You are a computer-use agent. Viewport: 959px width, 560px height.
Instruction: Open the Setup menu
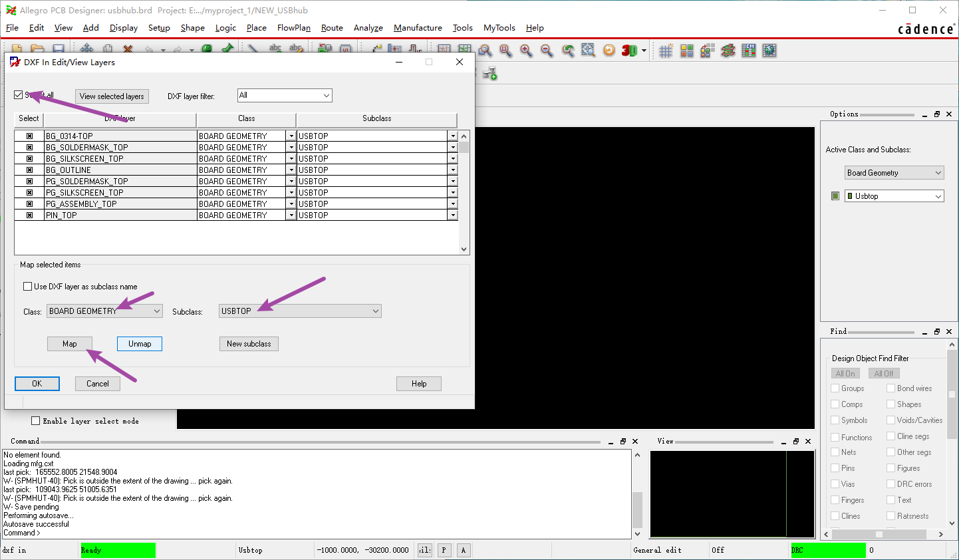[x=159, y=28]
